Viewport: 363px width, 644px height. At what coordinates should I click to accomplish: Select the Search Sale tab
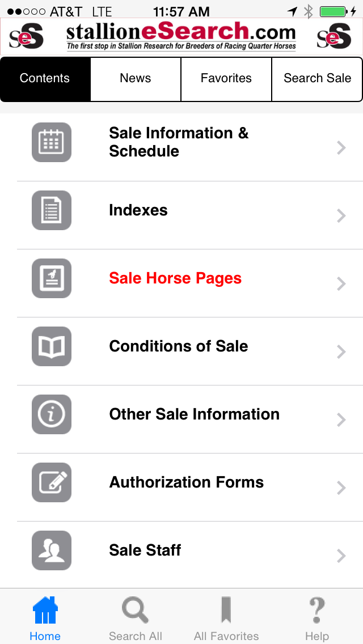[x=317, y=79]
